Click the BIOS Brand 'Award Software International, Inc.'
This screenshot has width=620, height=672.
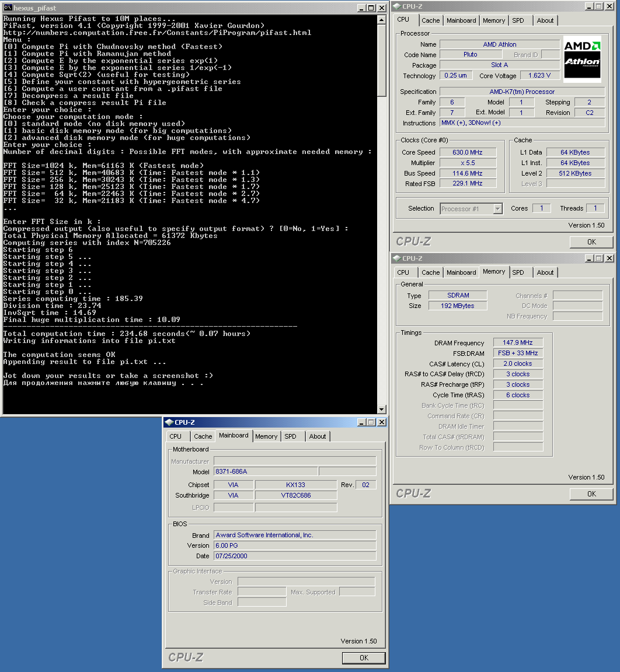coord(295,535)
